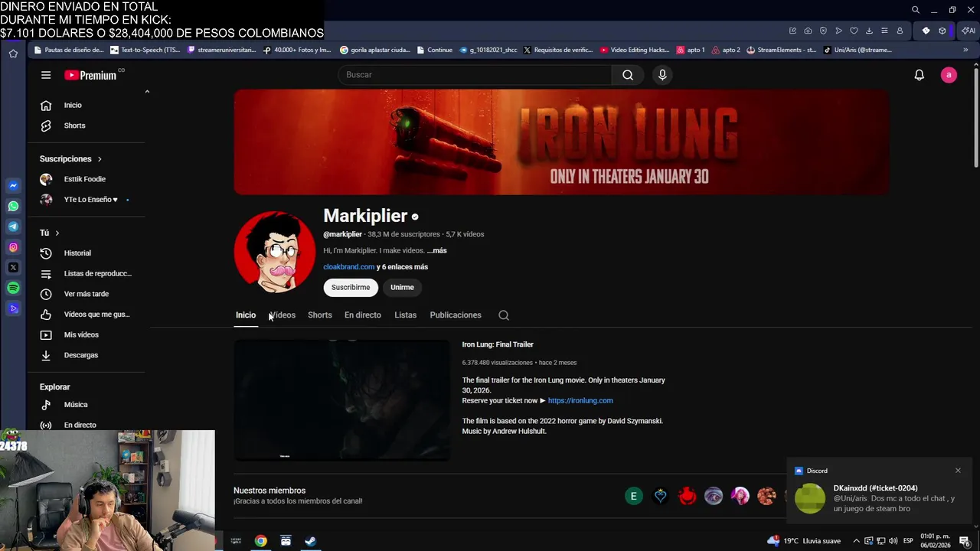Screen dimensions: 980x551
Task: Select the Inicio channel tab
Action: click(x=246, y=315)
